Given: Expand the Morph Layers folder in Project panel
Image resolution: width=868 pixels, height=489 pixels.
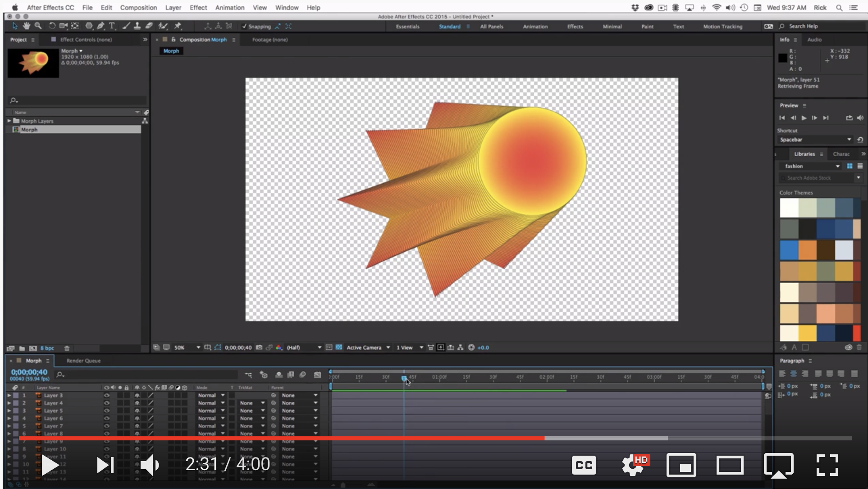Looking at the screenshot, I should (x=9, y=121).
